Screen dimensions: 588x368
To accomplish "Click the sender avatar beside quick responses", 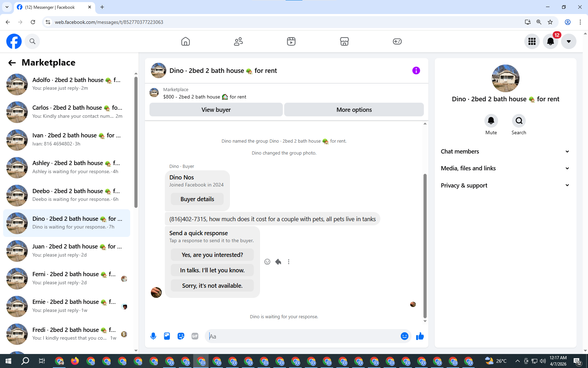I will click(x=156, y=292).
